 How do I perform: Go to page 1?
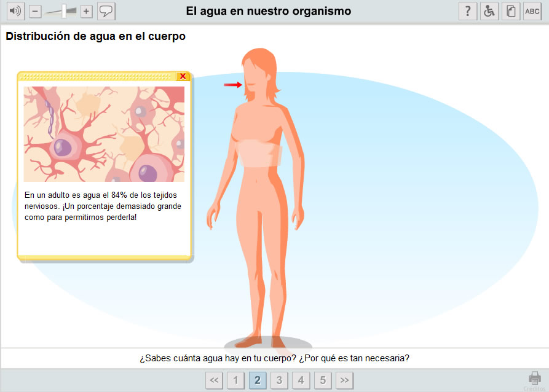235,380
